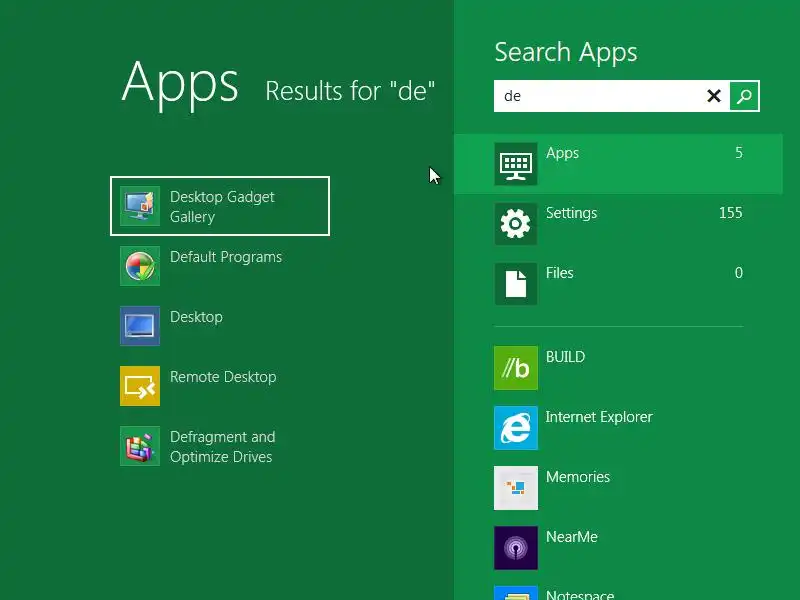800x600 pixels.
Task: Select the Settings gear category icon
Action: pyautogui.click(x=516, y=224)
